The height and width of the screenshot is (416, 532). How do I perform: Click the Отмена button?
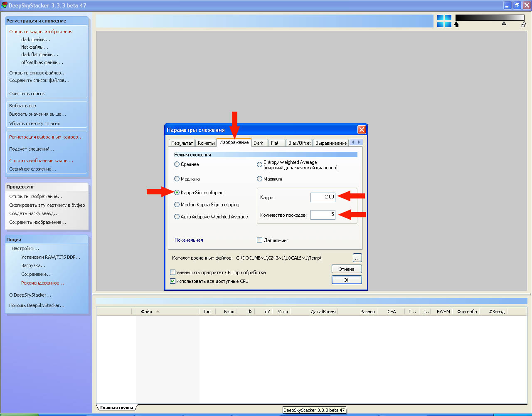pos(346,269)
